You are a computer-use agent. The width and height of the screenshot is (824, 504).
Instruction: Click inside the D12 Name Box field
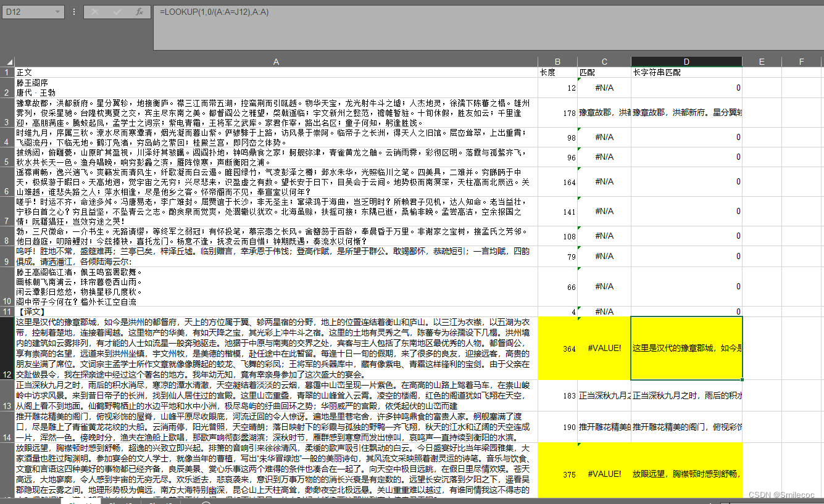pyautogui.click(x=28, y=12)
